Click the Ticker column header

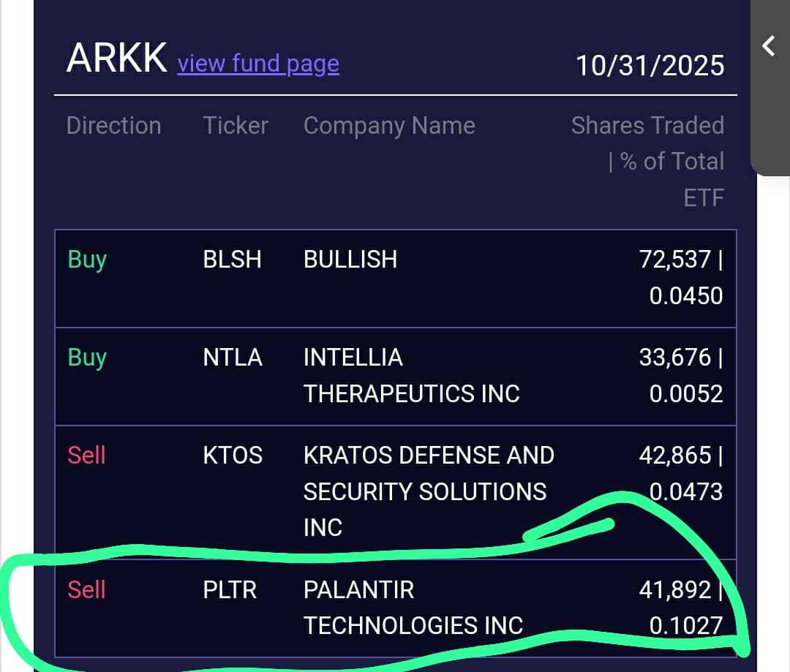(x=236, y=126)
